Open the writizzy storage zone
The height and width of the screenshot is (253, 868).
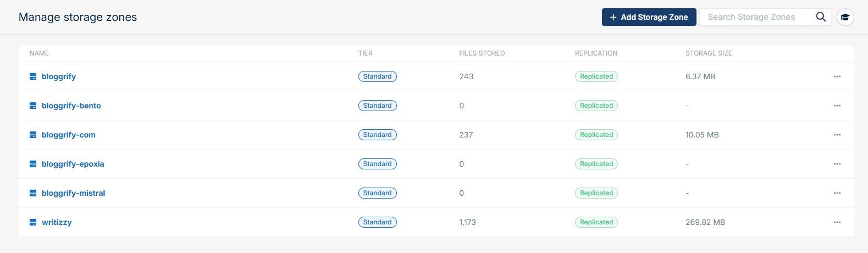[57, 222]
